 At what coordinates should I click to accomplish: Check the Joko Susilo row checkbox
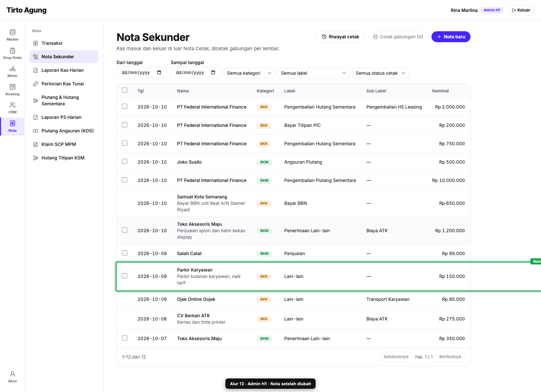click(x=125, y=161)
